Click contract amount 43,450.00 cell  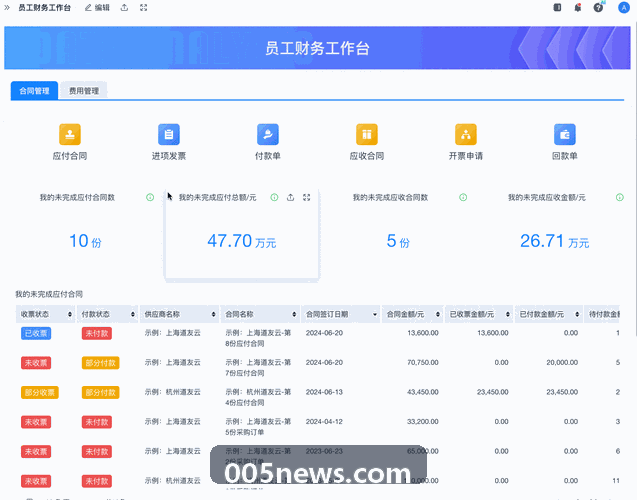pyautogui.click(x=423, y=392)
